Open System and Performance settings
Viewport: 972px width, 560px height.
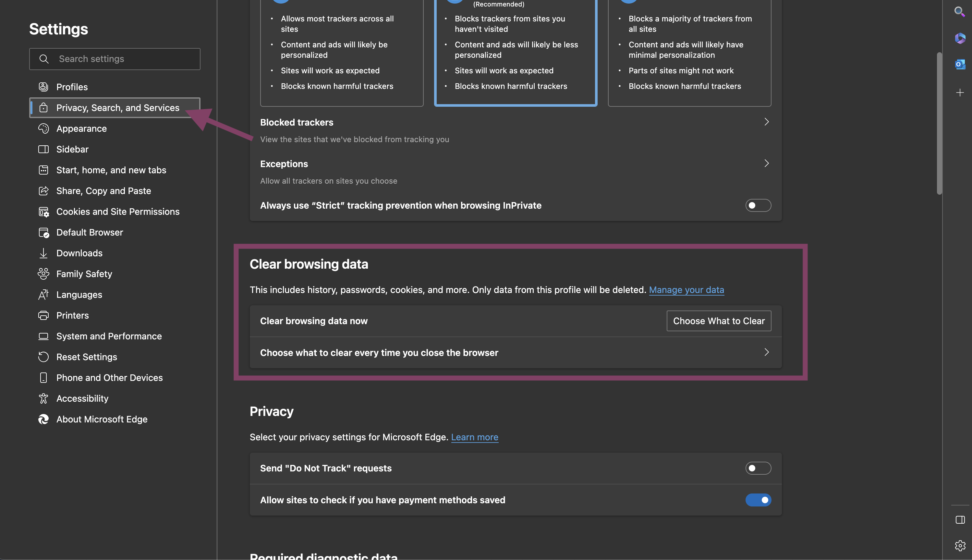click(115, 336)
